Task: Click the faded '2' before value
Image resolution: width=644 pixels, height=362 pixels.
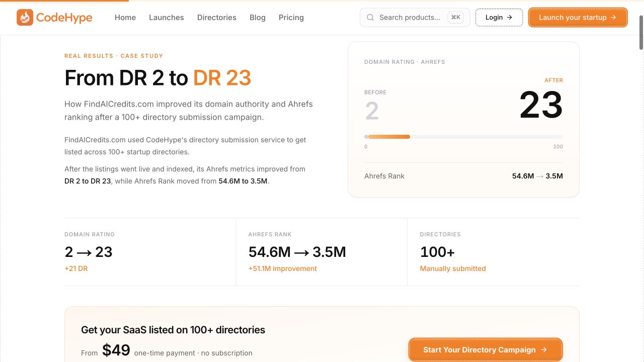Action: [x=372, y=111]
